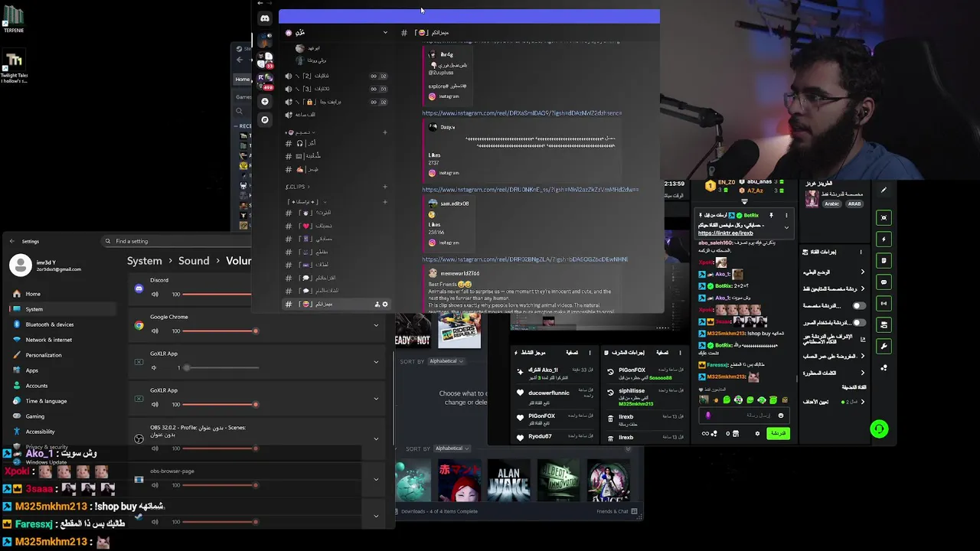
Task: Open الكلمات المحظورة banned words chevron
Action: pyautogui.click(x=863, y=373)
